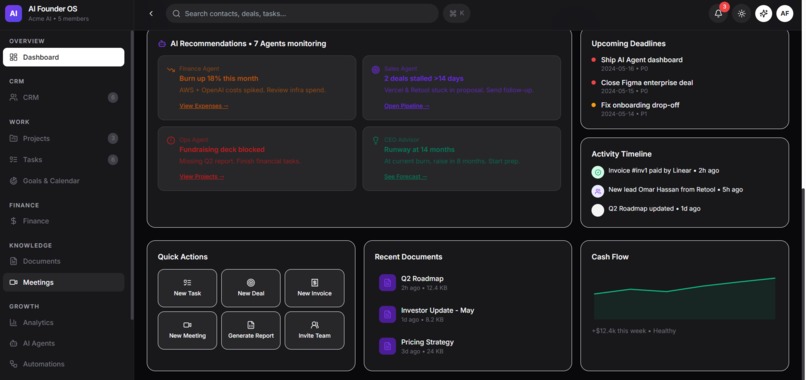This screenshot has height=380, width=806.
Task: Click the sidebar vertical scrollbar
Action: coord(132,175)
